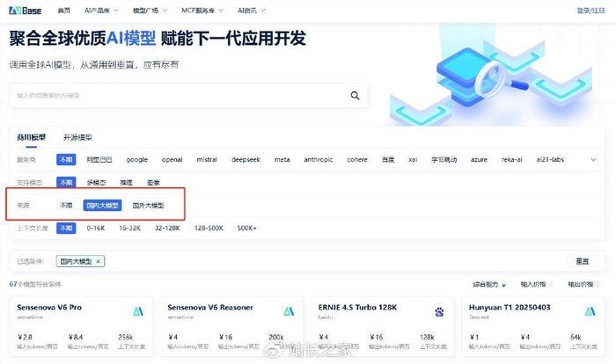Filter provider by xai

point(413,159)
